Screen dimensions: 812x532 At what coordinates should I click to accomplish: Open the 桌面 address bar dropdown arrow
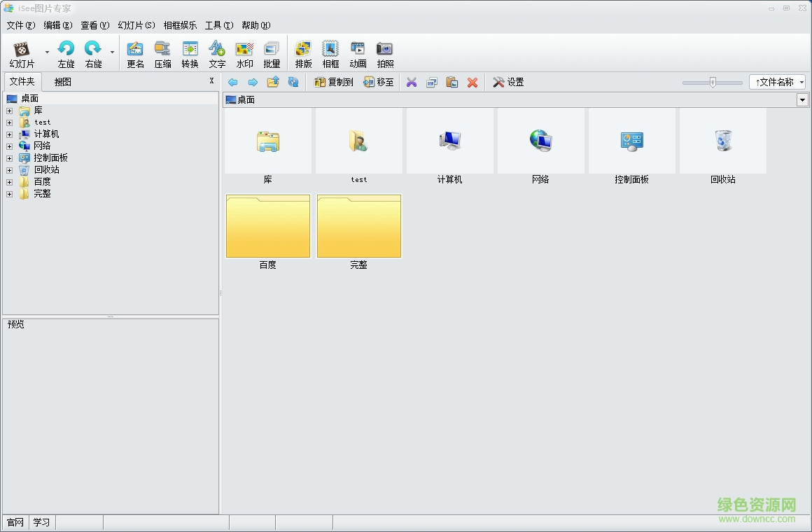pyautogui.click(x=802, y=99)
